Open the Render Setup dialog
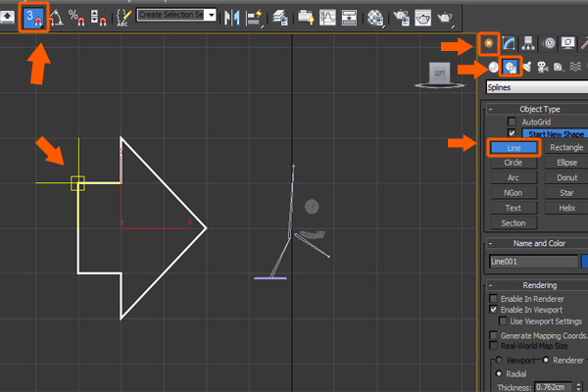This screenshot has height=392, width=588. coord(402,18)
